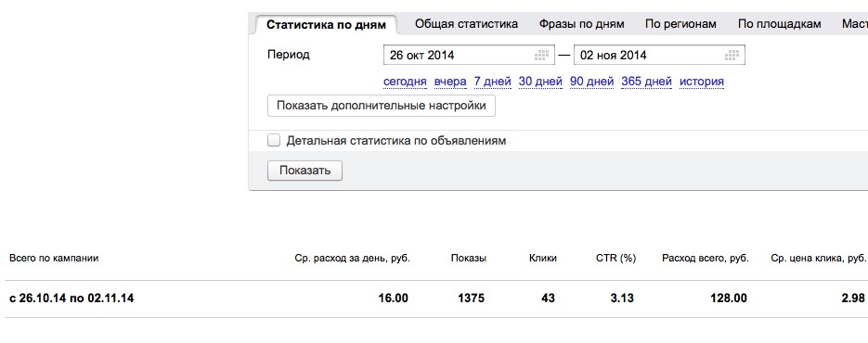Click the Ср. цена клика header
868x343 pixels.
tap(818, 258)
